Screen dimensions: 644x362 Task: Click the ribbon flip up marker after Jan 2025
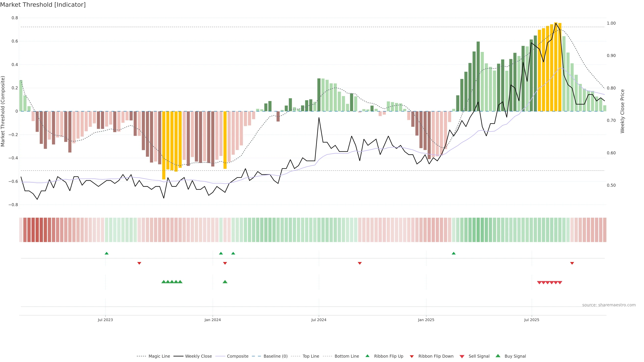point(453,253)
